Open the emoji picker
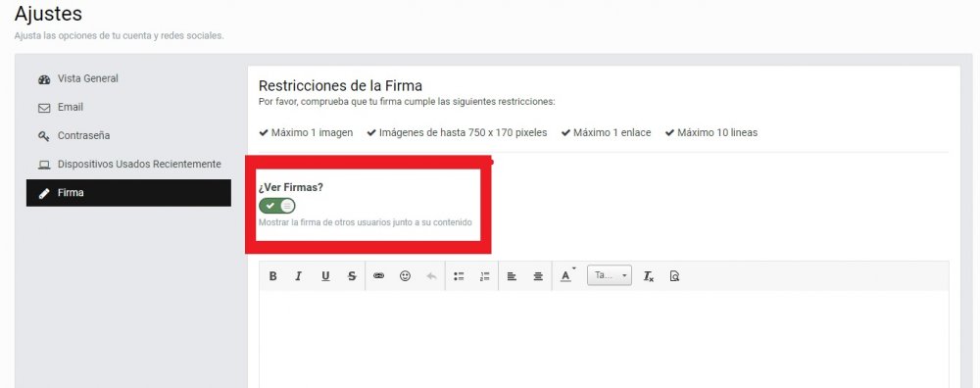The image size is (980, 388). pyautogui.click(x=405, y=276)
